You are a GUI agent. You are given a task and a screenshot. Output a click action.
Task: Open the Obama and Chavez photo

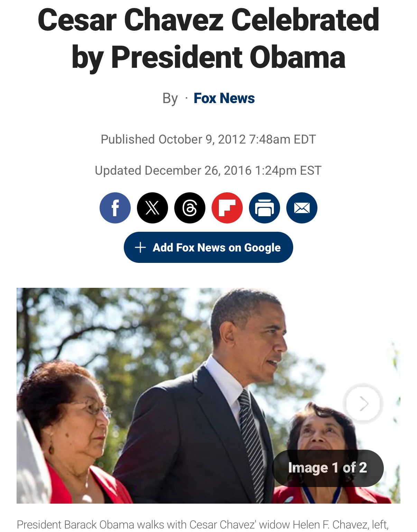(208, 395)
